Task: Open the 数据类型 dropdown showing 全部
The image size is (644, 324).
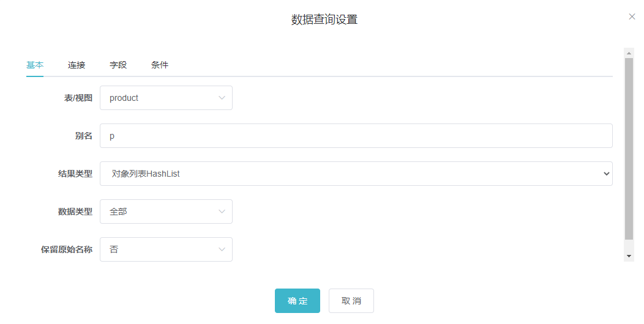Action: (x=166, y=212)
